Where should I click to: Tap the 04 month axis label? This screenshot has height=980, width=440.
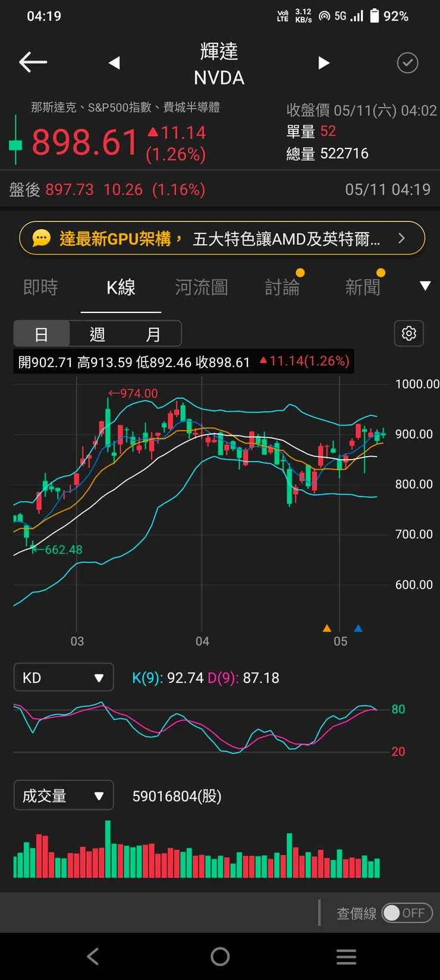[x=202, y=641]
